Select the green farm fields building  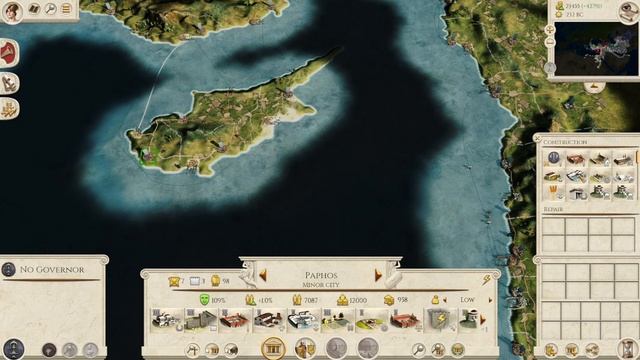pyautogui.click(x=338, y=320)
